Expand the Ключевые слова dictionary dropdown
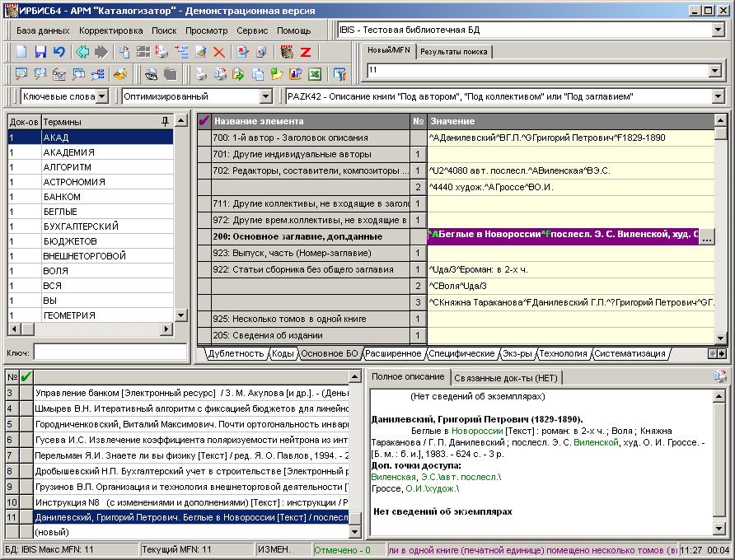Image resolution: width=735 pixels, height=560 pixels. pos(101,96)
